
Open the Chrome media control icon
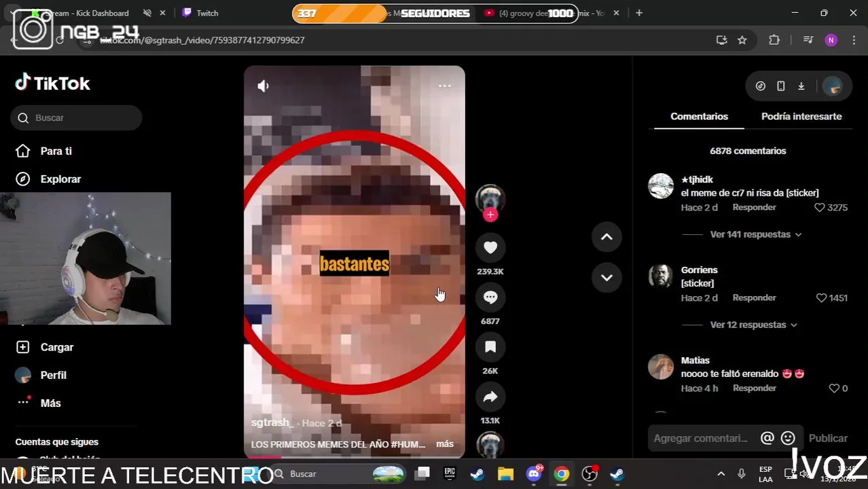pyautogui.click(x=808, y=40)
